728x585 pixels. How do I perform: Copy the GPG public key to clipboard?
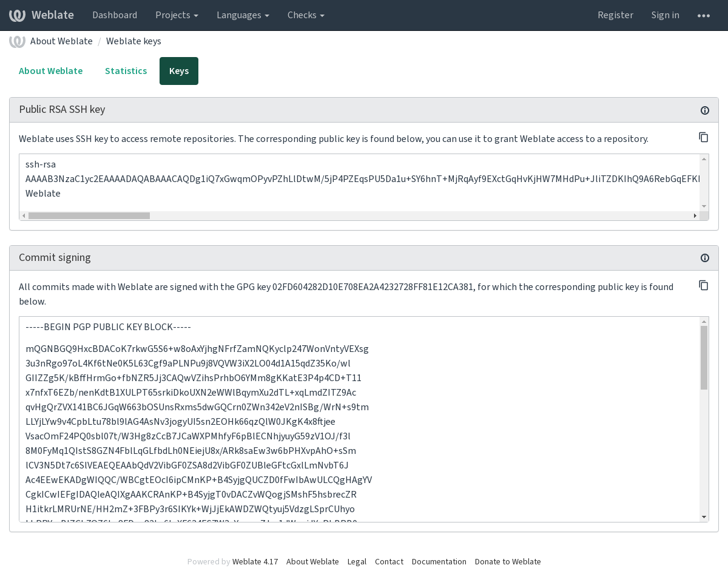pos(704,285)
